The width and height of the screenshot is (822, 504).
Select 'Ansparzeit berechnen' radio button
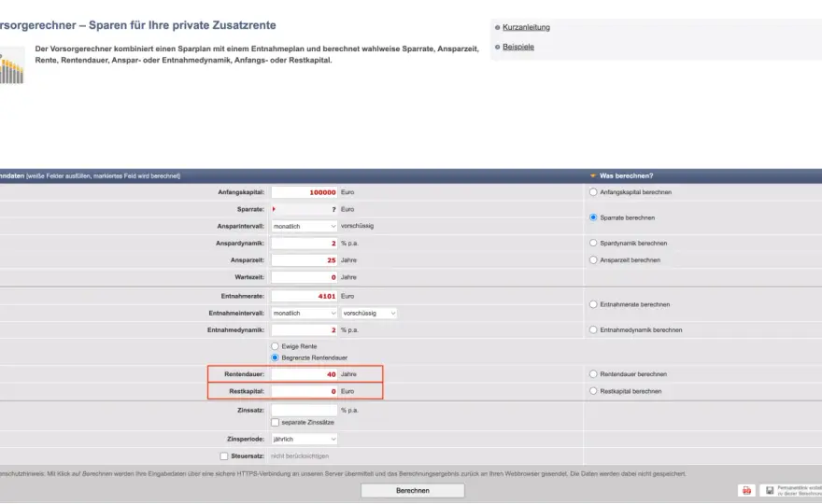[x=593, y=259]
